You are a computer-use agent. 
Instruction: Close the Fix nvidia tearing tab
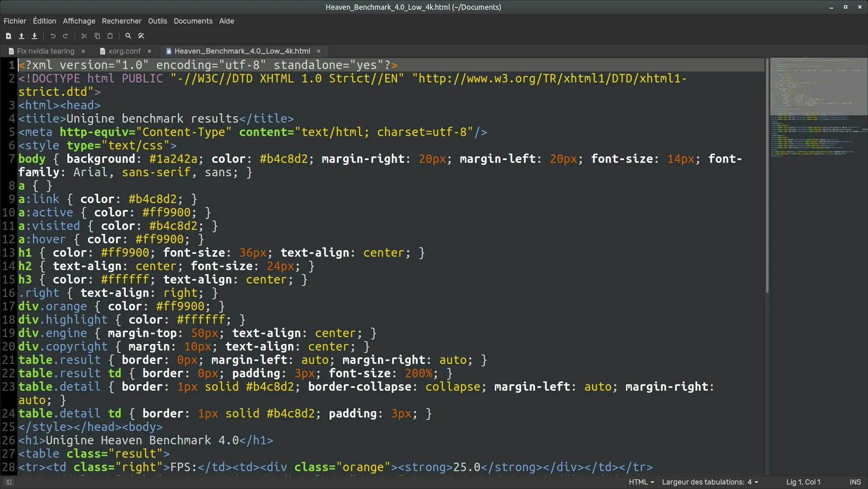[x=83, y=51]
